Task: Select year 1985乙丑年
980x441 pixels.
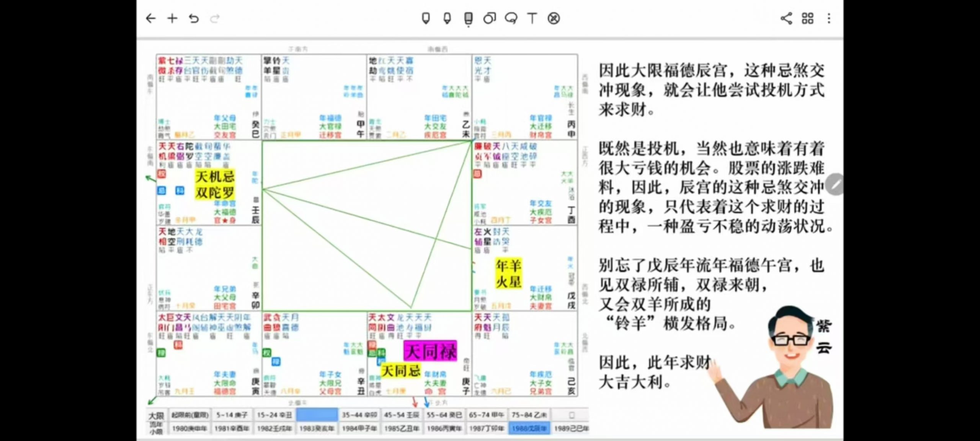Action: pyautogui.click(x=402, y=428)
